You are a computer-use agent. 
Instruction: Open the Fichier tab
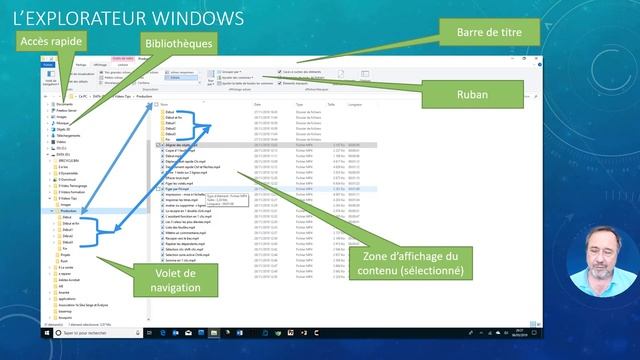(x=48, y=65)
